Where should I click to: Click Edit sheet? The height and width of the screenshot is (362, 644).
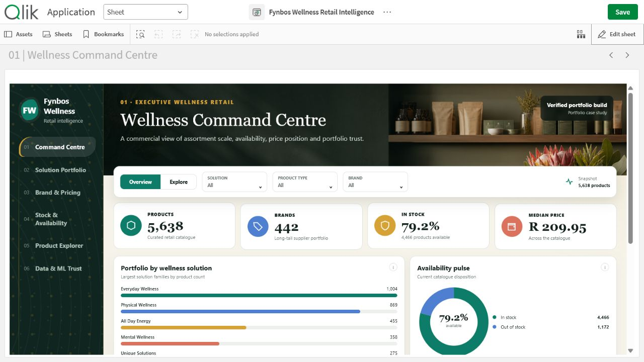pyautogui.click(x=617, y=34)
